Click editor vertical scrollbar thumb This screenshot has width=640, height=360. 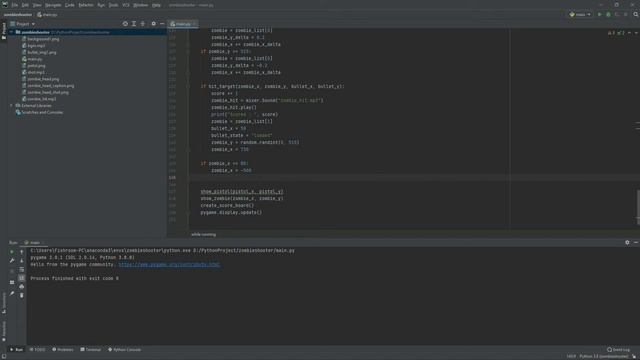coord(638,207)
